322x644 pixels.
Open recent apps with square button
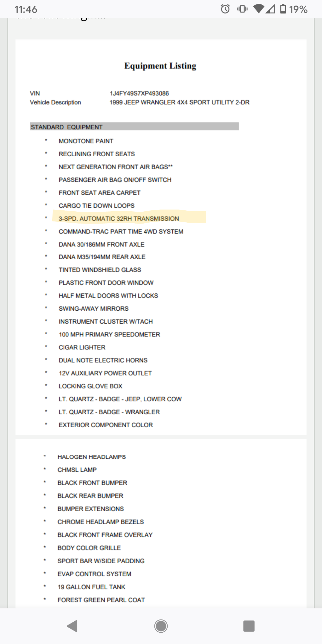[249, 626]
